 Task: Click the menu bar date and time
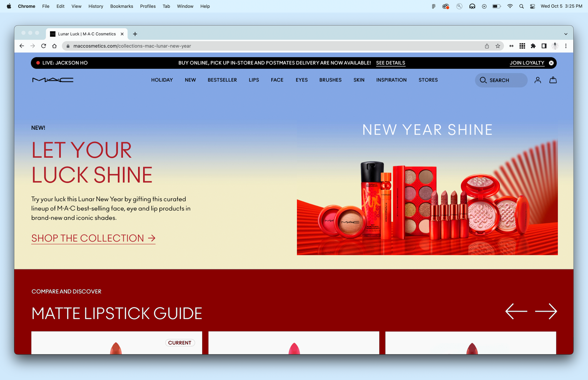coord(561,6)
